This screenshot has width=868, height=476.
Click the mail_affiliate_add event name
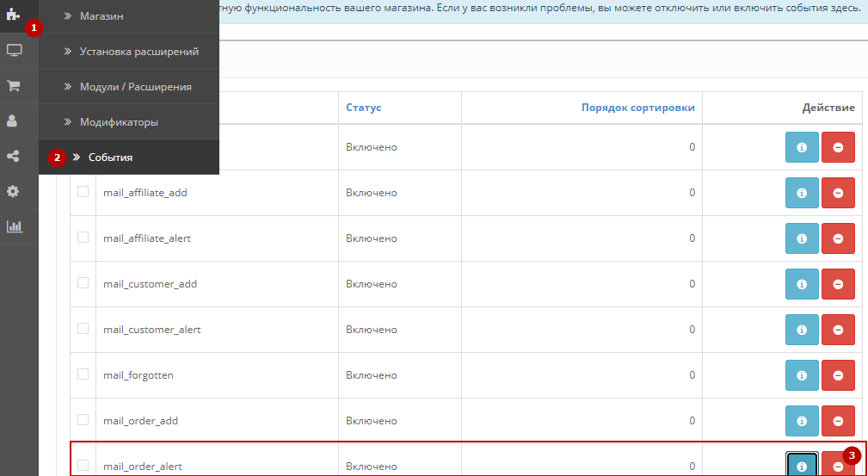point(145,193)
